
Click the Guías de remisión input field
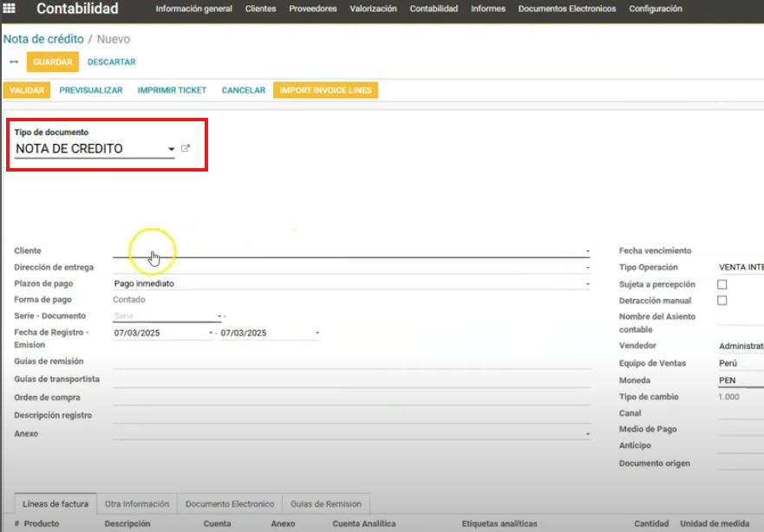point(351,361)
